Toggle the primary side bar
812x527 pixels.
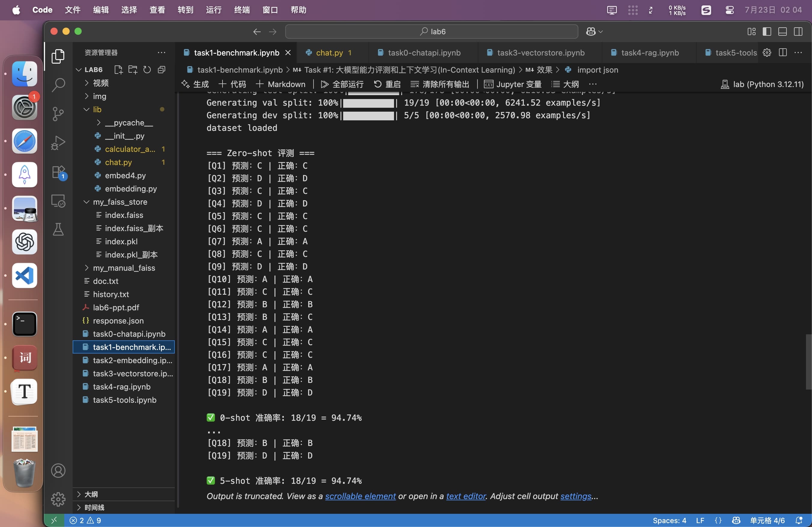767,32
